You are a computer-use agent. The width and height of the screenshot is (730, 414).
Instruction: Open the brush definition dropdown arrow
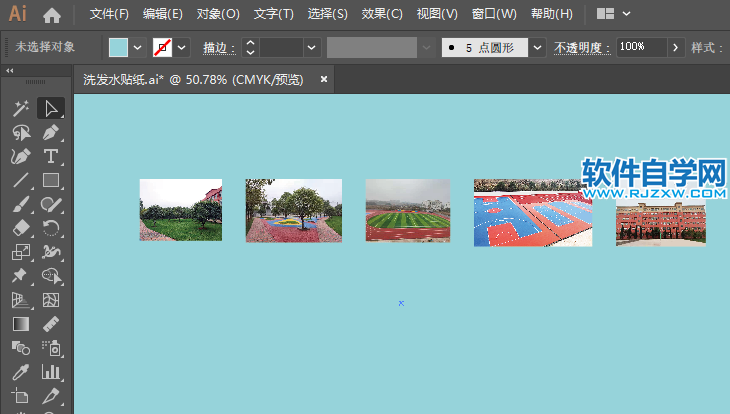(x=537, y=48)
